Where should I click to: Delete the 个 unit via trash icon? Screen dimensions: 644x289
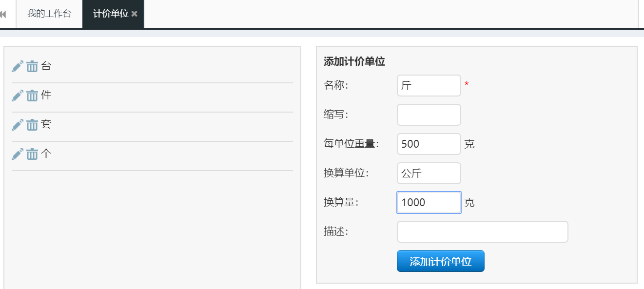tap(32, 154)
